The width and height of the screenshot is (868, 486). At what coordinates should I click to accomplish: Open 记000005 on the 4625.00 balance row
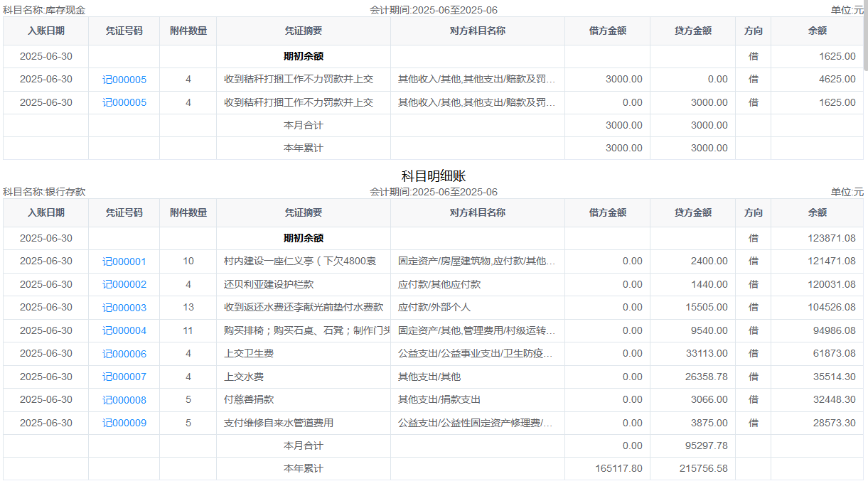tap(124, 80)
